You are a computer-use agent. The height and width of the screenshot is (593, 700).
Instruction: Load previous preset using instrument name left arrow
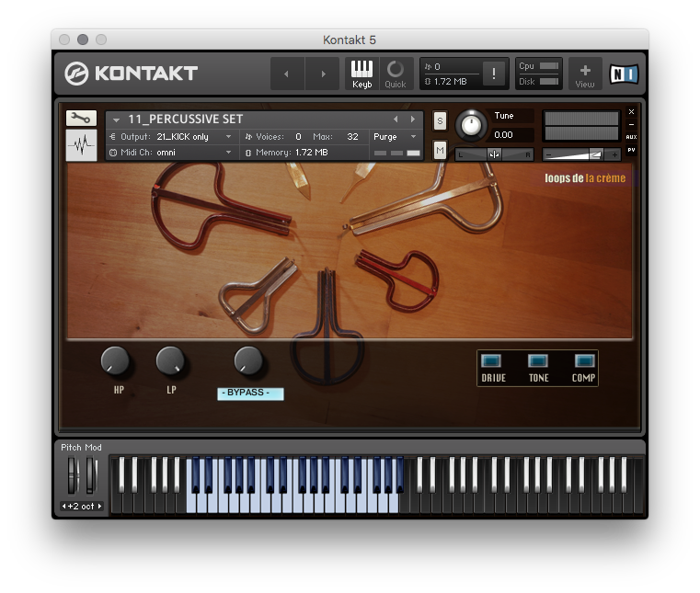point(396,120)
